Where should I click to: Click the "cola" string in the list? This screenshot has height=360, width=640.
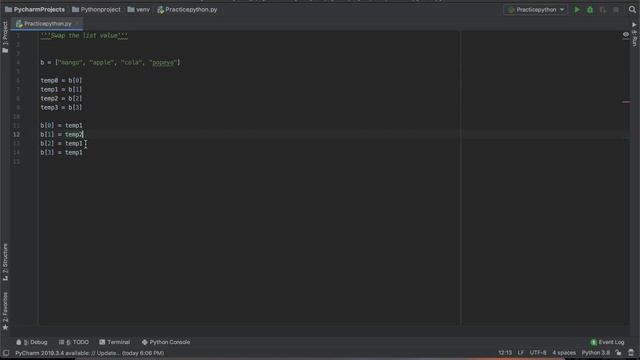point(132,62)
